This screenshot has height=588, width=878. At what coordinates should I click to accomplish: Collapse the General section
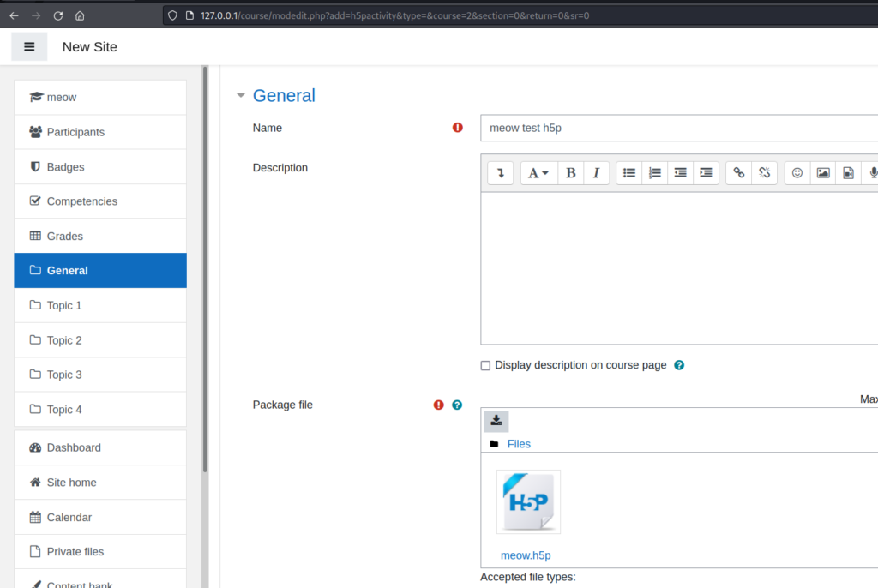coord(242,96)
